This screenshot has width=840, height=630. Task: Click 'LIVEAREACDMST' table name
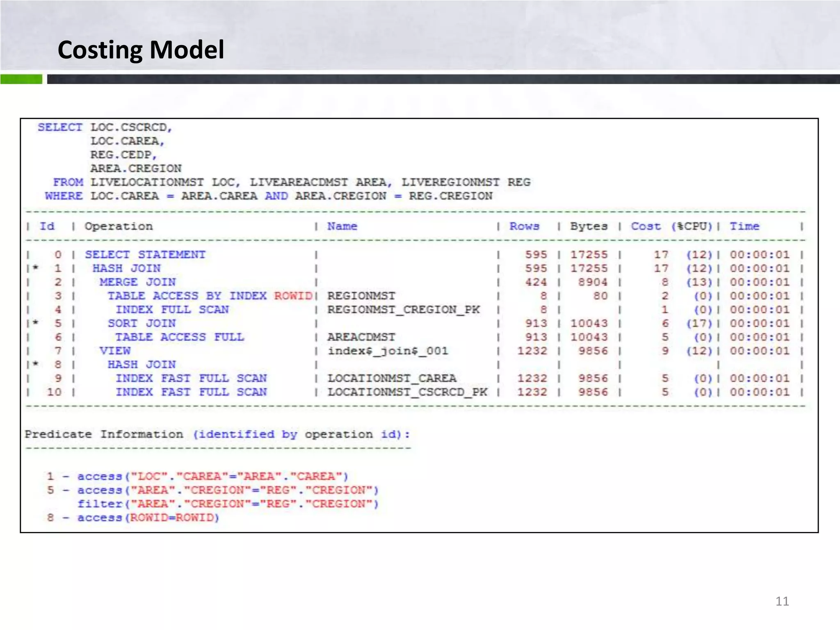click(299, 182)
